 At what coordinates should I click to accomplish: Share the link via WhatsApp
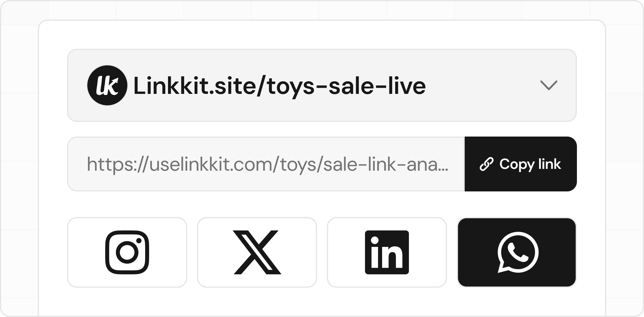517,252
